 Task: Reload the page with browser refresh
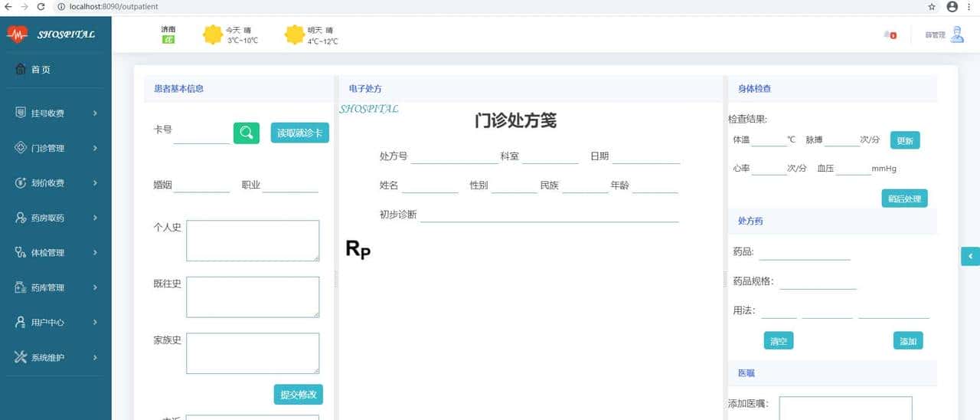pyautogui.click(x=43, y=6)
